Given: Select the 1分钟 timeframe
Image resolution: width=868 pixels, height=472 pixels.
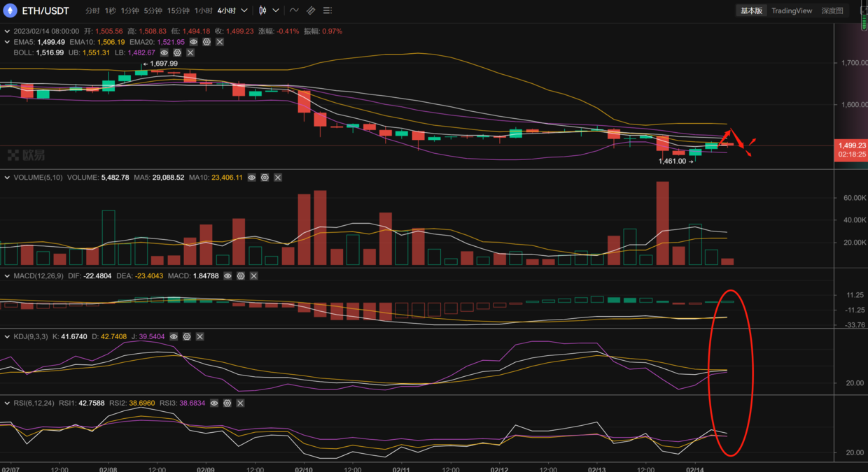Looking at the screenshot, I should 130,11.
